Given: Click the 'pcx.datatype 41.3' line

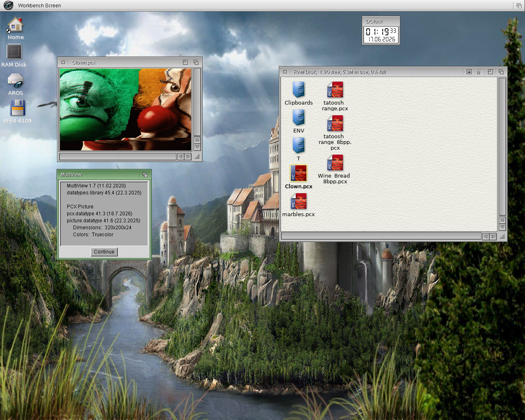Looking at the screenshot, I should click(100, 214).
